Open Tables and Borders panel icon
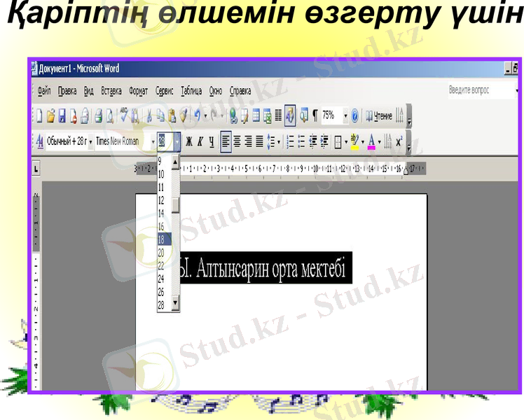Screen dimensions: 524x420 point(244,116)
